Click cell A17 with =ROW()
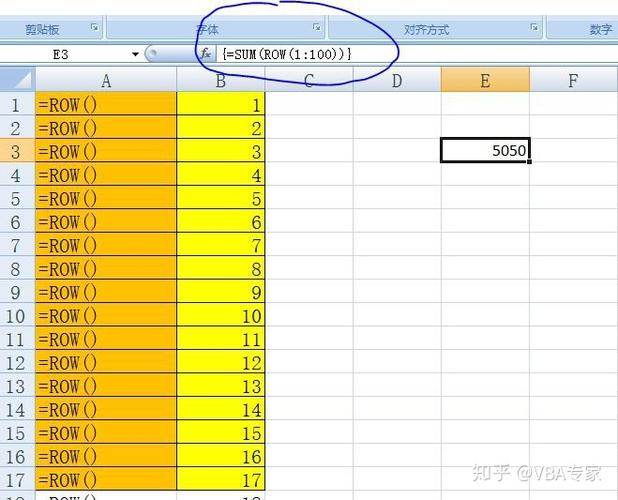 click(106, 479)
